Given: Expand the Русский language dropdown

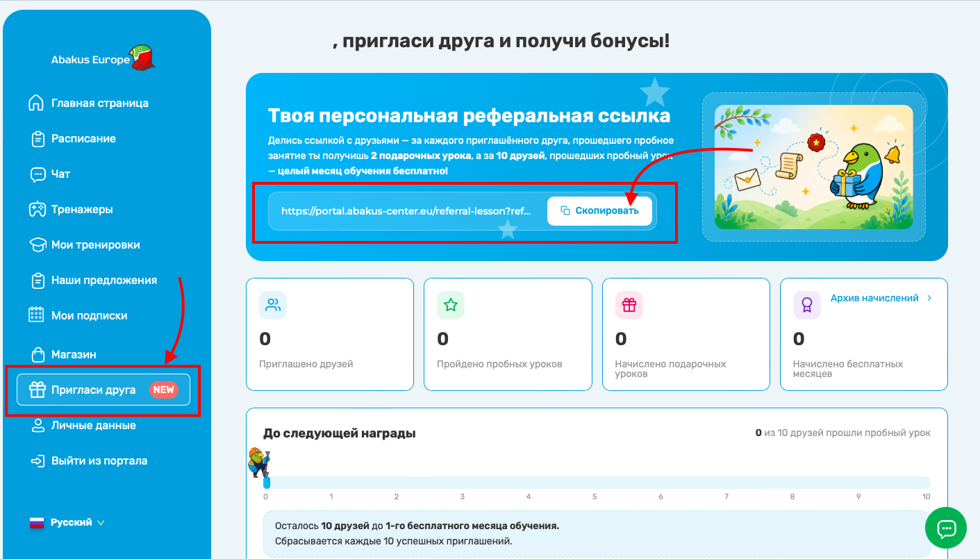Looking at the screenshot, I should 67,522.
